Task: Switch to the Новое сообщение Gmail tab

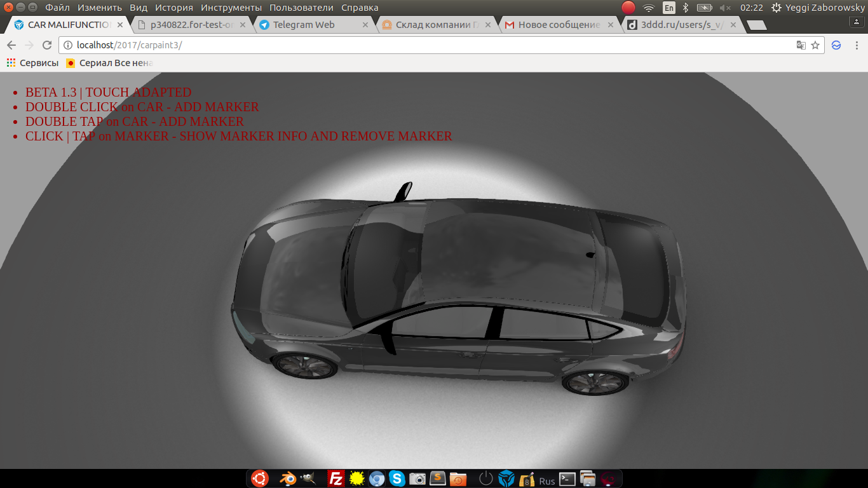Action: coord(558,25)
